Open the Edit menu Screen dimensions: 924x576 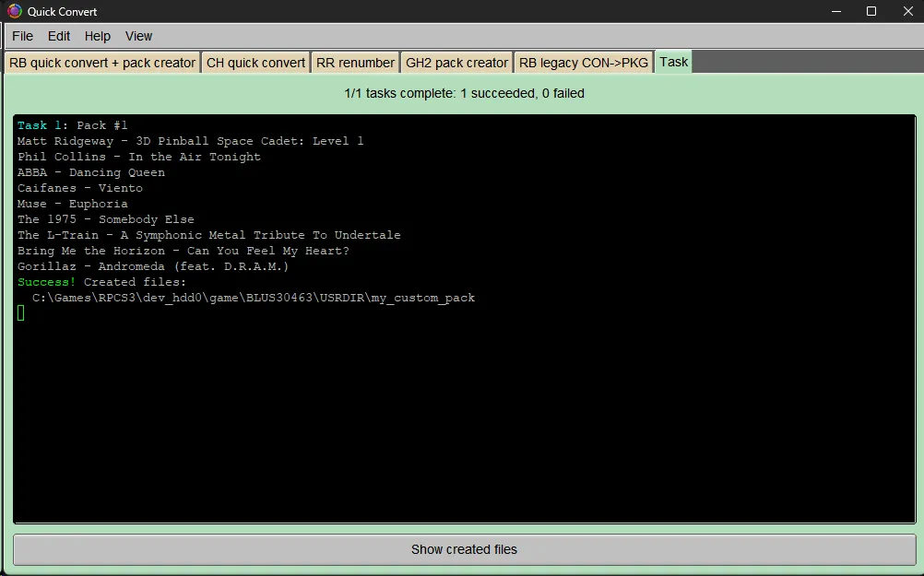click(x=58, y=36)
